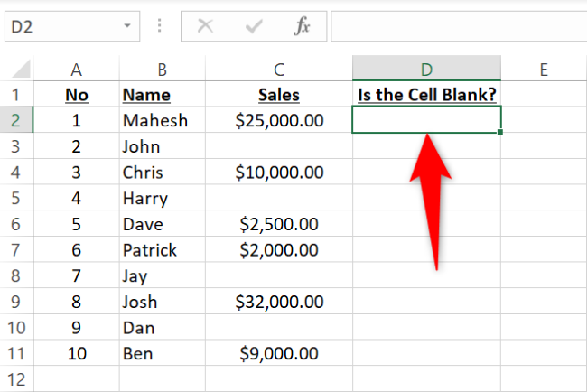Select row 5 header
587x392 pixels.
16,198
